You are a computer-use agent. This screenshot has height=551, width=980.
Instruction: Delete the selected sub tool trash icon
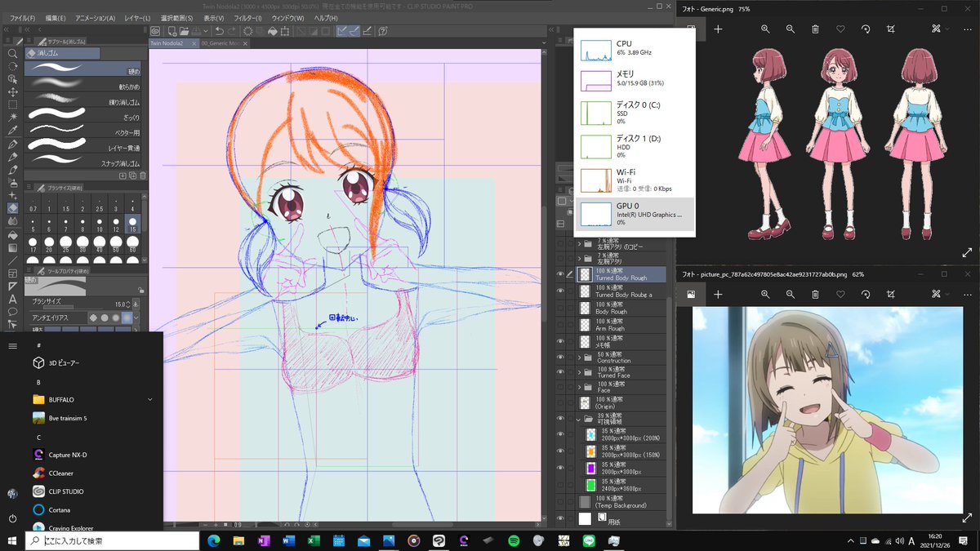pos(143,175)
